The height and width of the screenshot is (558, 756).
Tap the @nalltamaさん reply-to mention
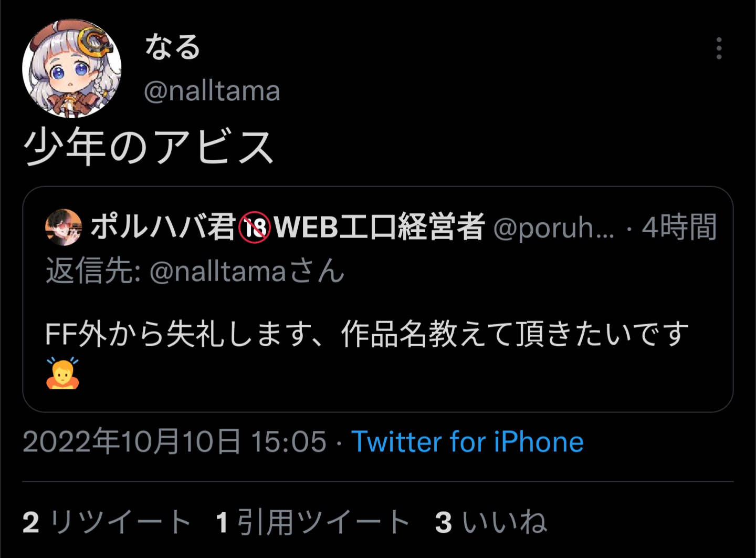tap(247, 272)
